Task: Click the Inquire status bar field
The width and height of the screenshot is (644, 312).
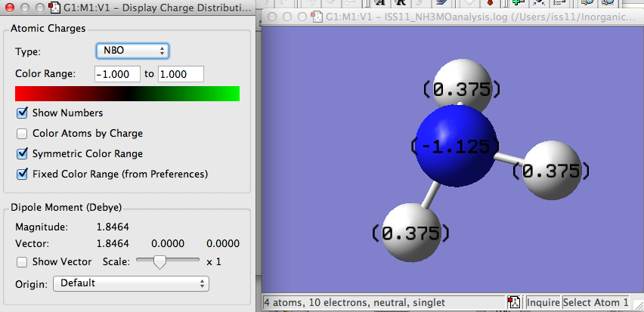Action: tap(543, 303)
